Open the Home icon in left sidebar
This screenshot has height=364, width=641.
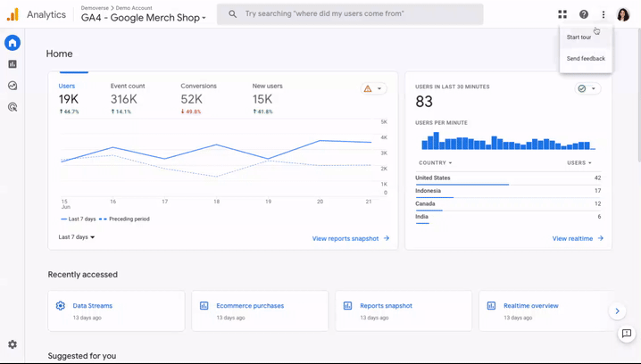[x=12, y=43]
